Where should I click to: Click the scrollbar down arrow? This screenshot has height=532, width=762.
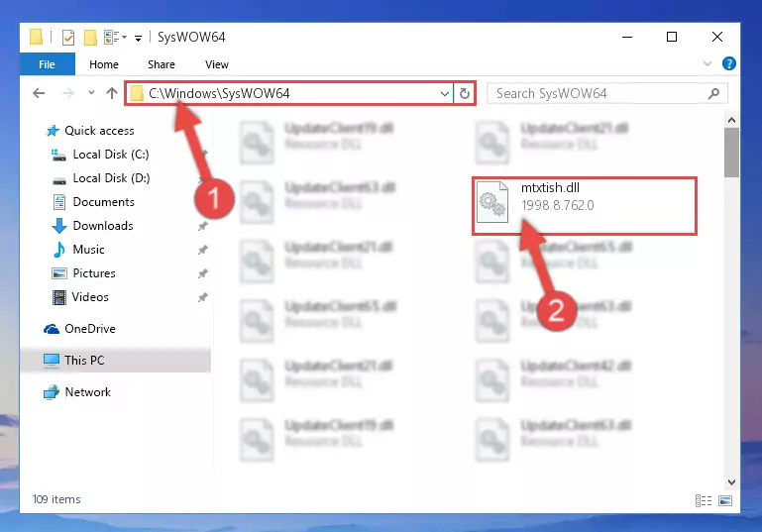pyautogui.click(x=731, y=482)
